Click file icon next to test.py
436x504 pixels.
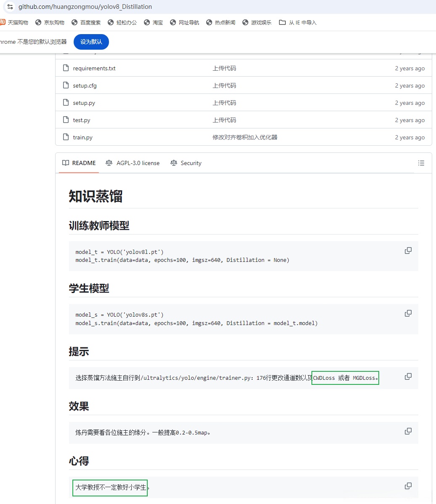pos(66,120)
